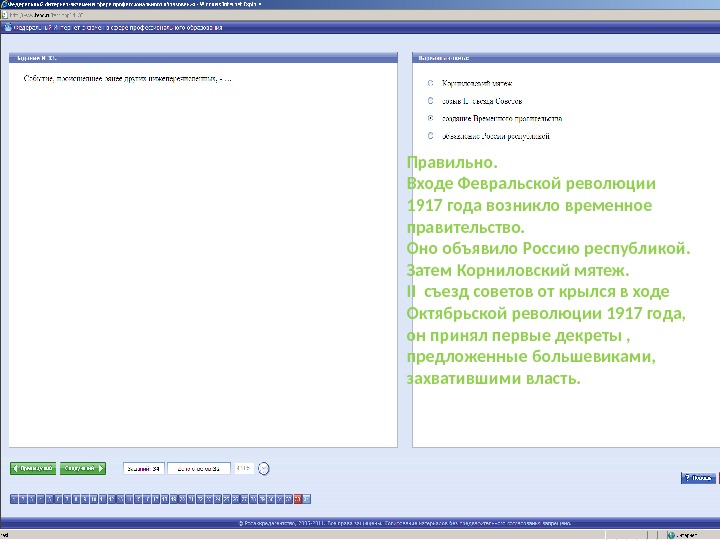
Task: Click the page icon in the blue site header
Action: click(x=8, y=28)
